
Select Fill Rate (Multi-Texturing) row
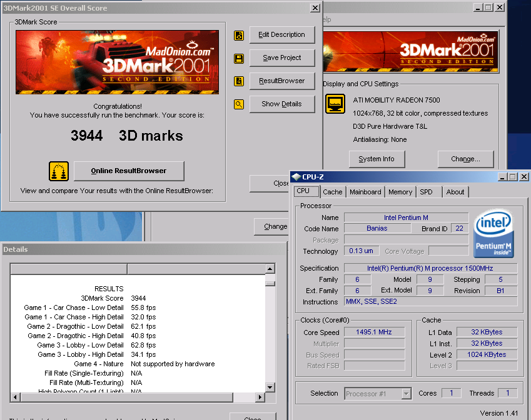coord(138,382)
